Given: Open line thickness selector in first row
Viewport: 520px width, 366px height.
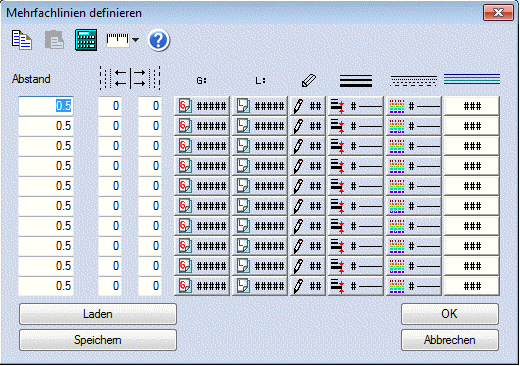Looking at the screenshot, I should (355, 106).
